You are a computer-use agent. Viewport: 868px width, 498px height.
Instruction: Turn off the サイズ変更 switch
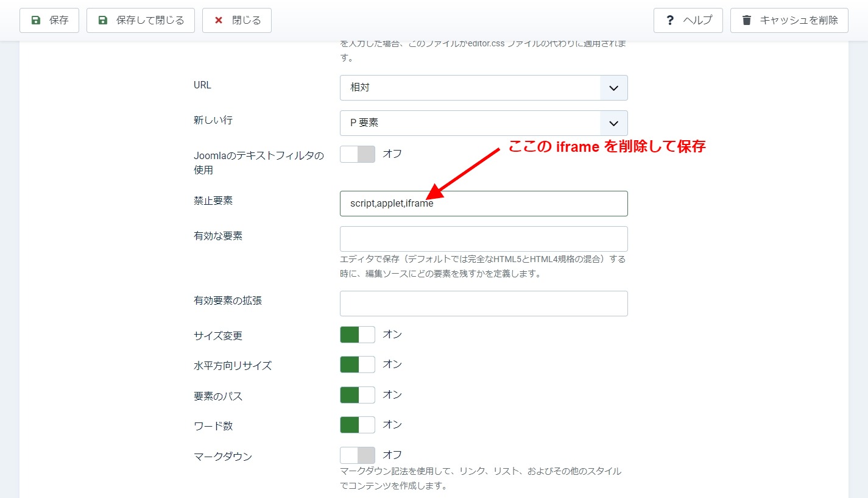pos(358,335)
